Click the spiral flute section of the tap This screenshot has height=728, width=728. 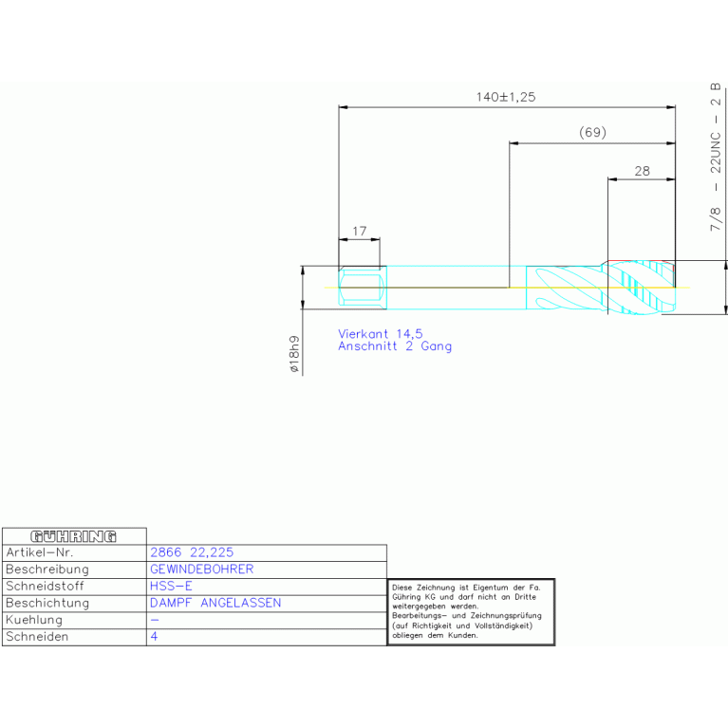pyautogui.click(x=566, y=287)
